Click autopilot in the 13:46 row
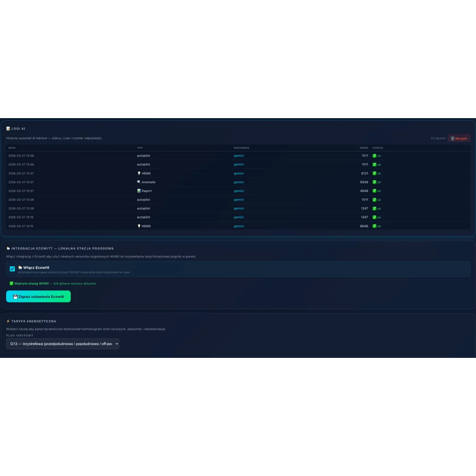Screen dimensions: 476x476 coord(143,164)
